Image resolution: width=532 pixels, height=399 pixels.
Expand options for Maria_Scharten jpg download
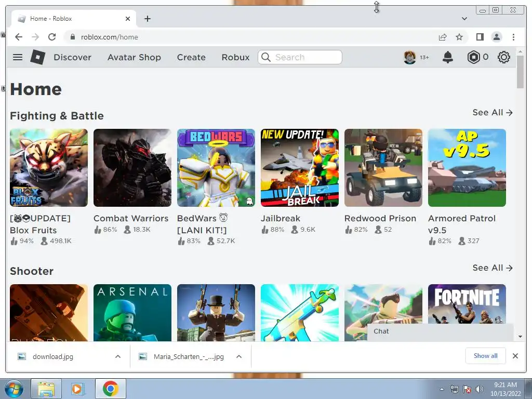click(239, 356)
